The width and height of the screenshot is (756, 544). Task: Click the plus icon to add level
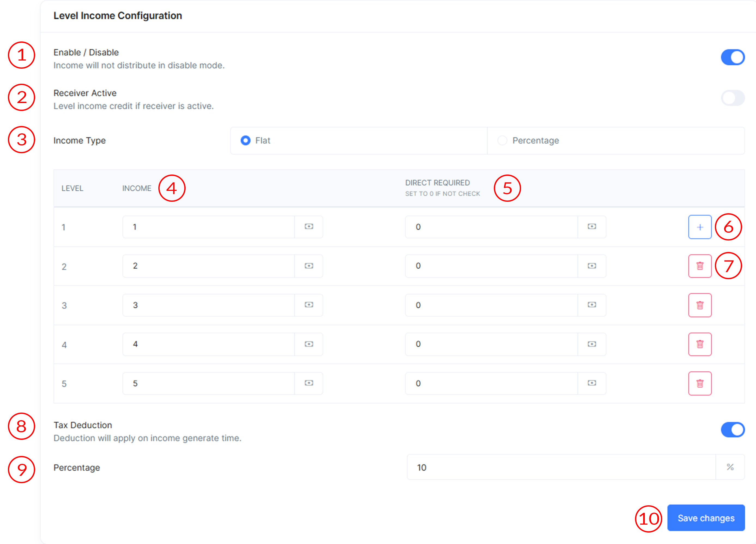[700, 227]
